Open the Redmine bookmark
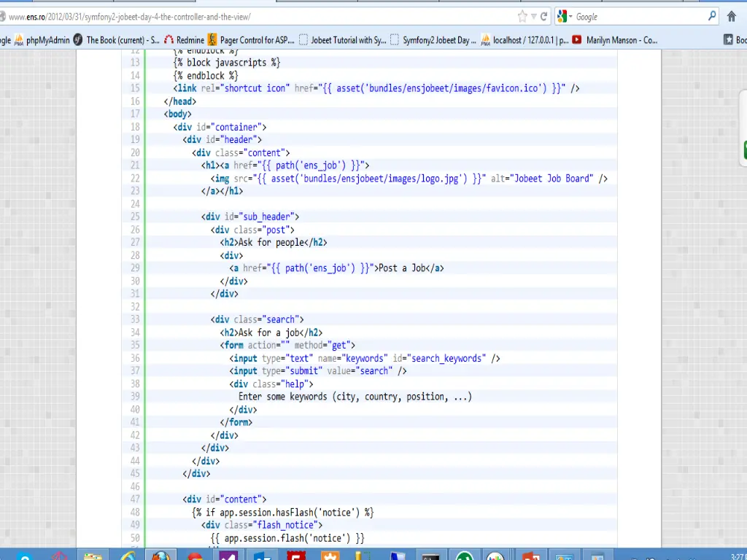The height and width of the screenshot is (560, 747). pos(184,40)
